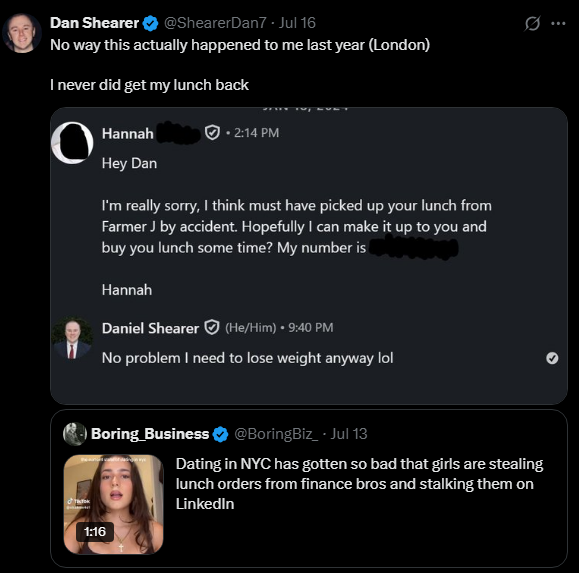Open the Boring_Business account name
The image size is (579, 573).
(150, 434)
